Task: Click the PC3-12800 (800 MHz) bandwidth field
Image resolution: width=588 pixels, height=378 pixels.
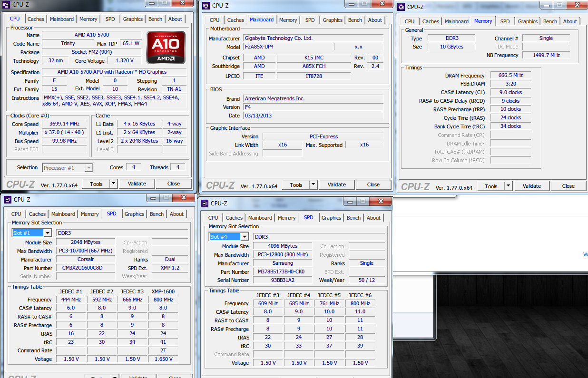Action: pos(283,255)
